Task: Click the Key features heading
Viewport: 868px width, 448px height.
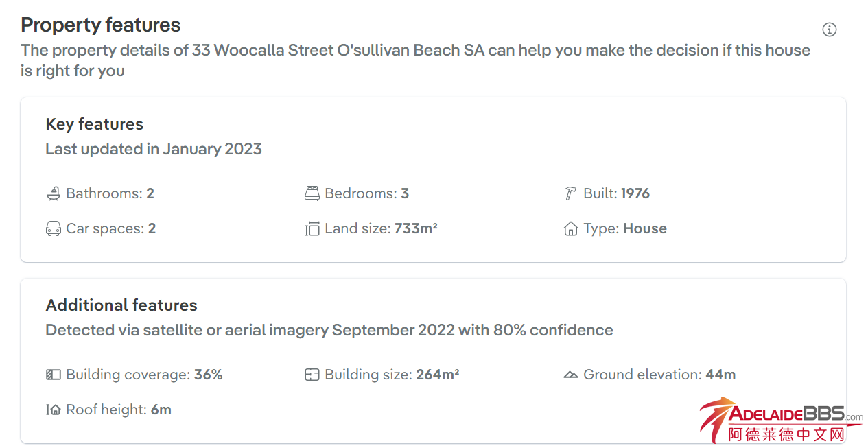Action: (95, 124)
